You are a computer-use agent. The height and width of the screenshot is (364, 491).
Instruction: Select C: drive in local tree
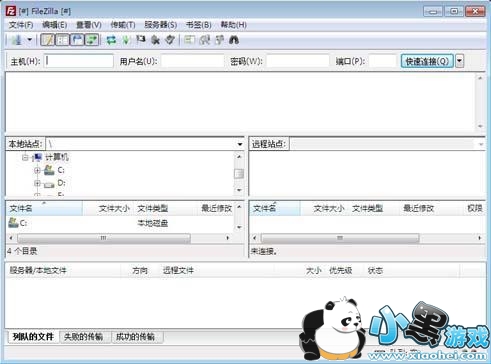tap(61, 170)
